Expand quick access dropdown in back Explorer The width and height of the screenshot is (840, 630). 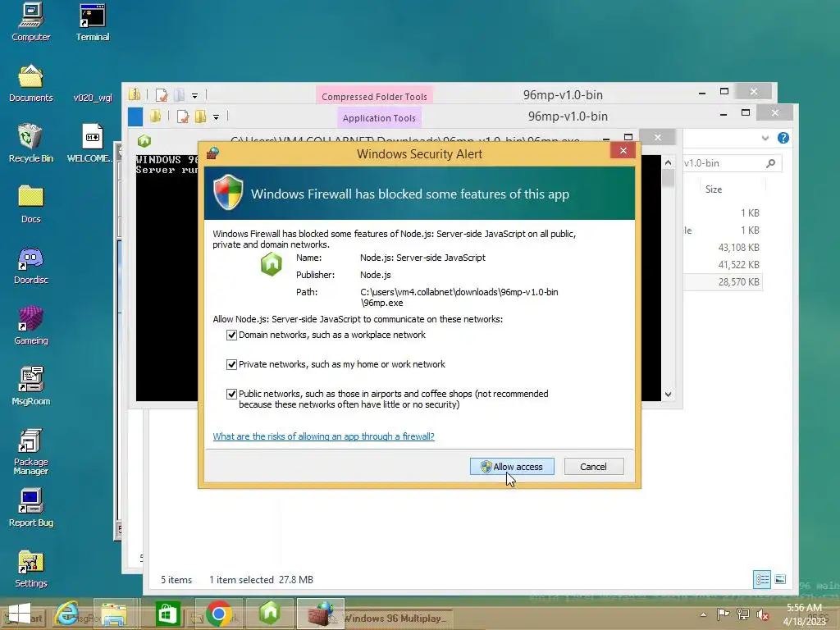pos(194,96)
